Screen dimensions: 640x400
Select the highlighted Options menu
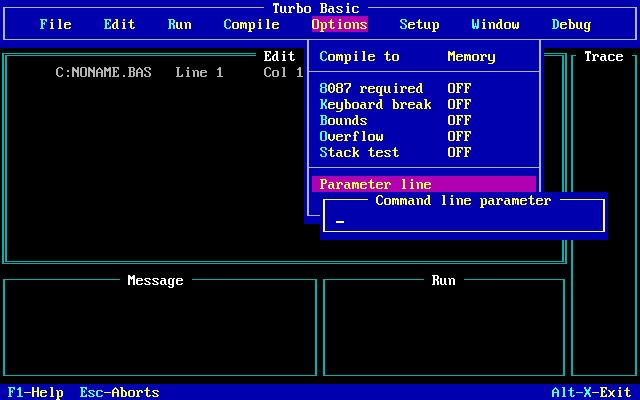[x=340, y=24]
